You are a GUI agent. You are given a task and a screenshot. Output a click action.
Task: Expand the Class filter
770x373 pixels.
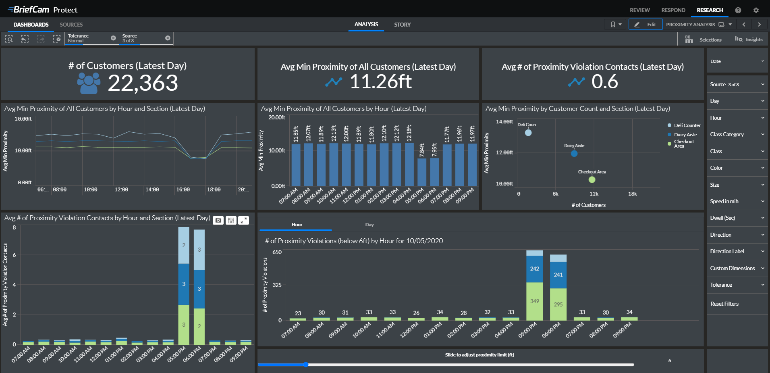[736, 151]
